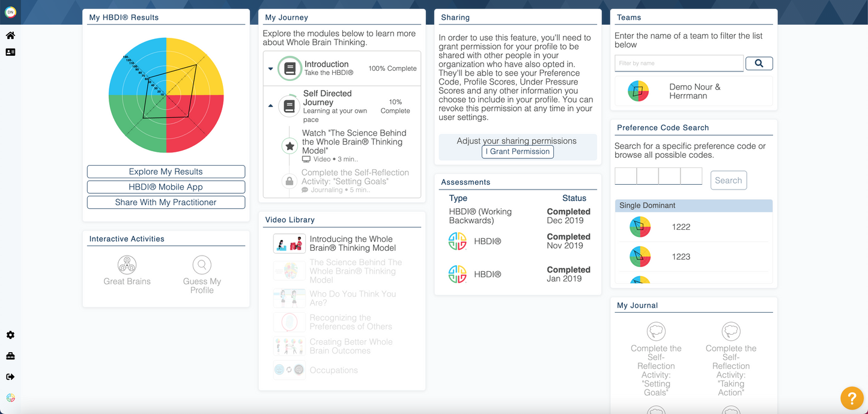Click the I Grant Permission button
This screenshot has height=414, width=868.
pyautogui.click(x=517, y=152)
